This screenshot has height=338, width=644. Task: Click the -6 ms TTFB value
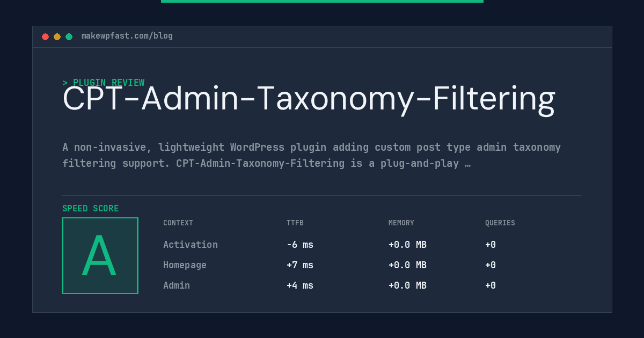(300, 245)
